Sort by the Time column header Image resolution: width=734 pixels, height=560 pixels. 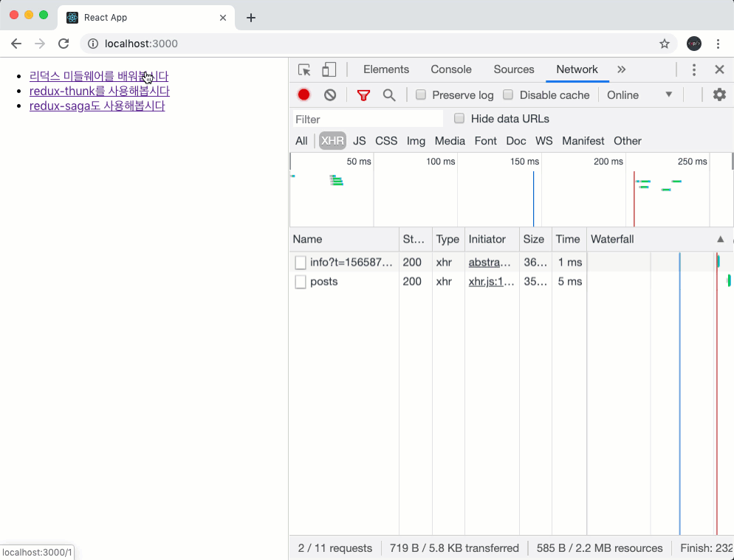pos(569,240)
